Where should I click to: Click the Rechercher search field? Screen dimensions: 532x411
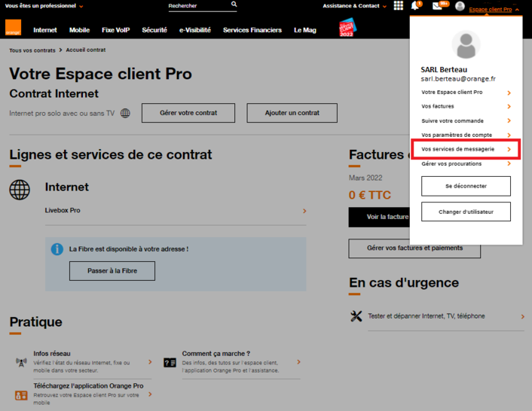click(x=203, y=6)
